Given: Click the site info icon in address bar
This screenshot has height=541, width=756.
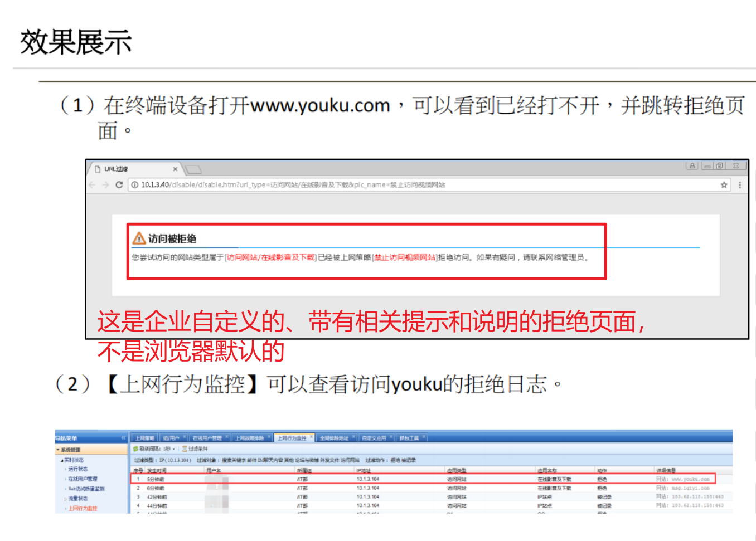Looking at the screenshot, I should 135,185.
